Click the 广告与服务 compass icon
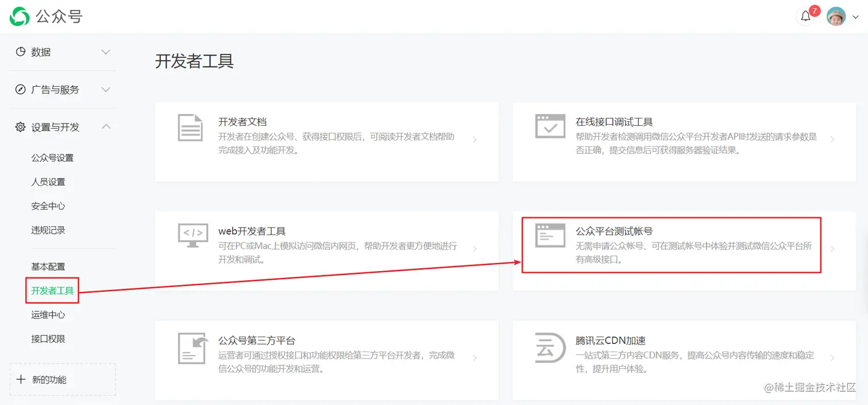The width and height of the screenshot is (868, 405). (x=21, y=90)
